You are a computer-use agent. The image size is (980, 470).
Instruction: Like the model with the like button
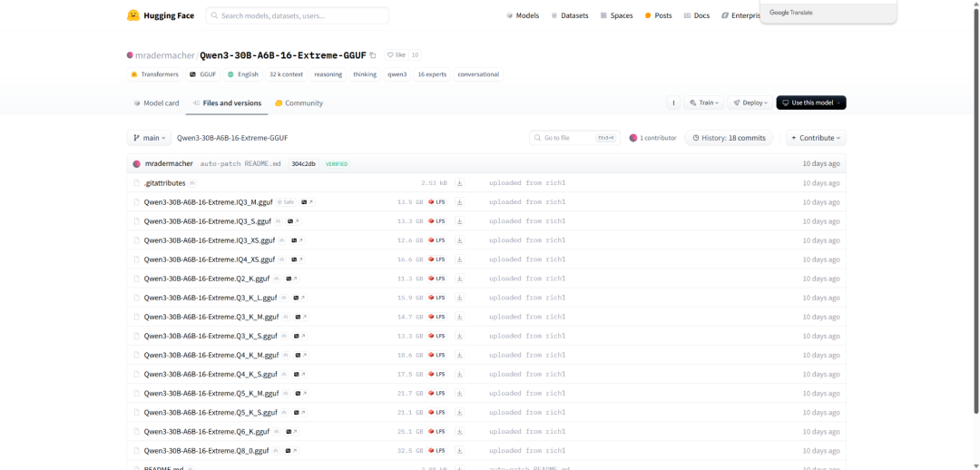coord(397,55)
